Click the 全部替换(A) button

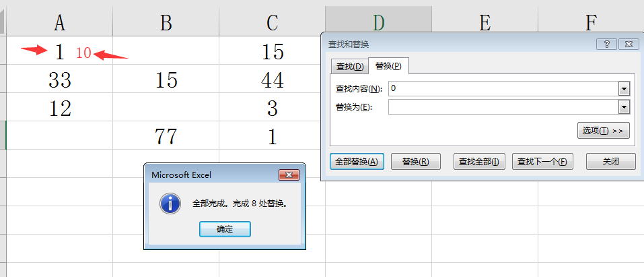pos(357,162)
